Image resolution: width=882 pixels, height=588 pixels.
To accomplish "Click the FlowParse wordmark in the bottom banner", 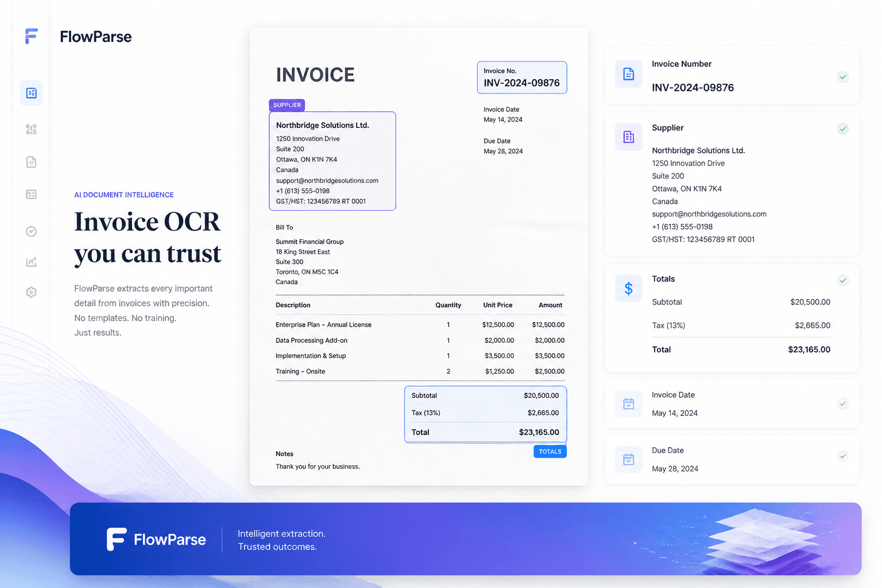I will click(x=170, y=540).
